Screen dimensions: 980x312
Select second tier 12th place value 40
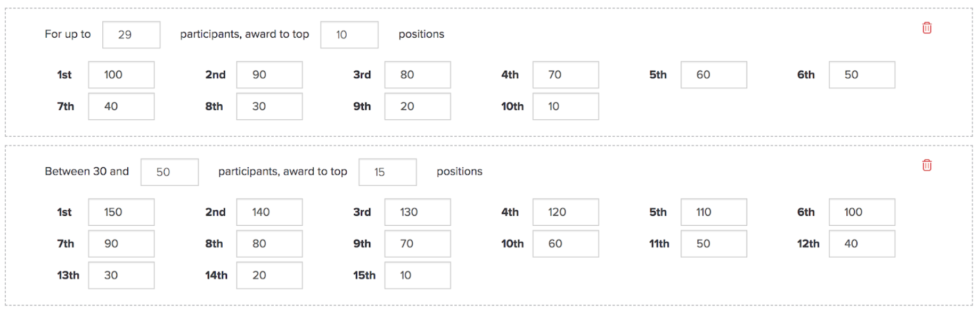coord(862,243)
